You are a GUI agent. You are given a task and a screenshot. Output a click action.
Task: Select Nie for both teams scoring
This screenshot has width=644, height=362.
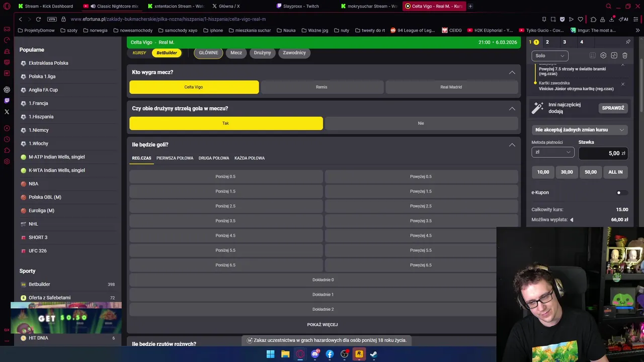point(421,123)
